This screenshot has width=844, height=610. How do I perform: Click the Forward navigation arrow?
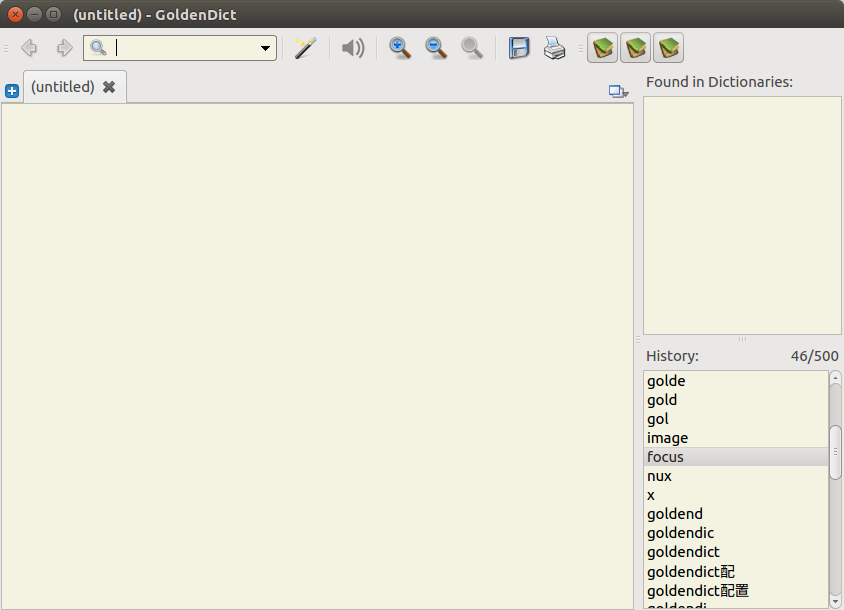click(x=65, y=47)
